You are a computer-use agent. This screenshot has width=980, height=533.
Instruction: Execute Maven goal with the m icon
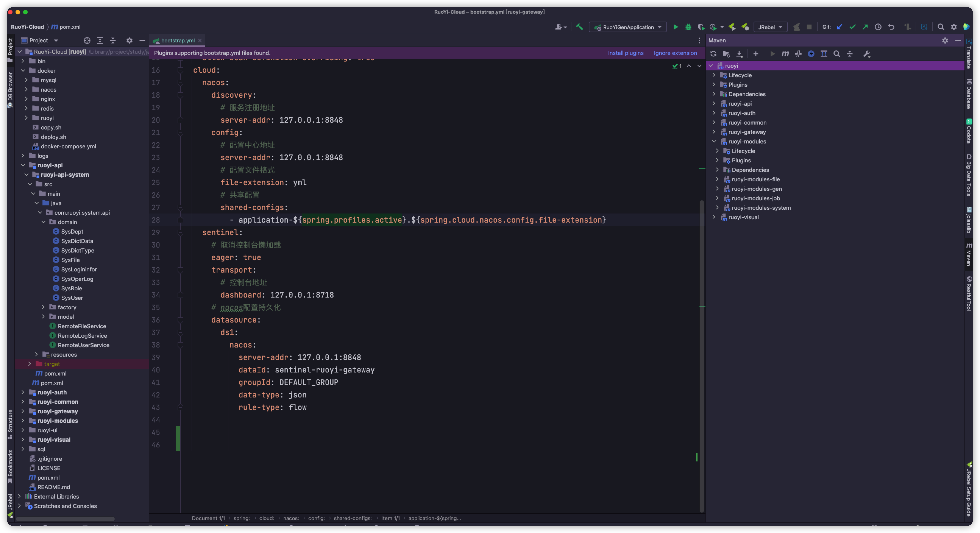pyautogui.click(x=785, y=54)
